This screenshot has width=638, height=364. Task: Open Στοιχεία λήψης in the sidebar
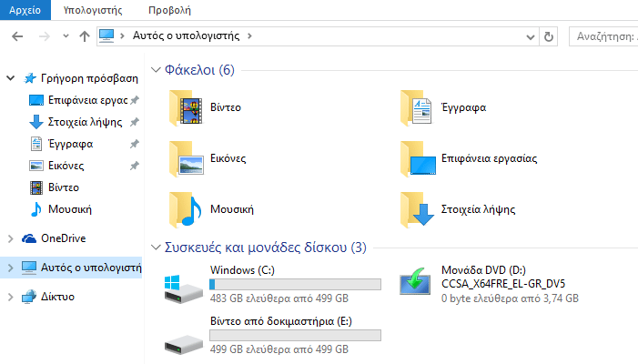tap(85, 122)
